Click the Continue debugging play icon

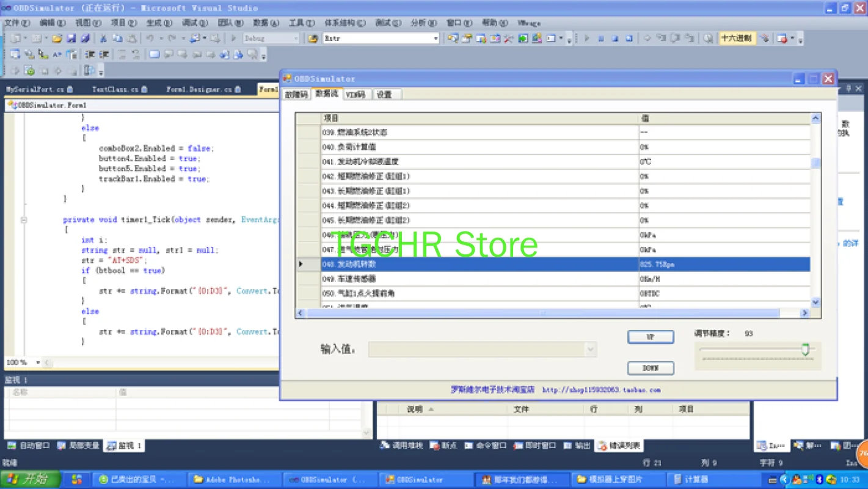pyautogui.click(x=587, y=39)
